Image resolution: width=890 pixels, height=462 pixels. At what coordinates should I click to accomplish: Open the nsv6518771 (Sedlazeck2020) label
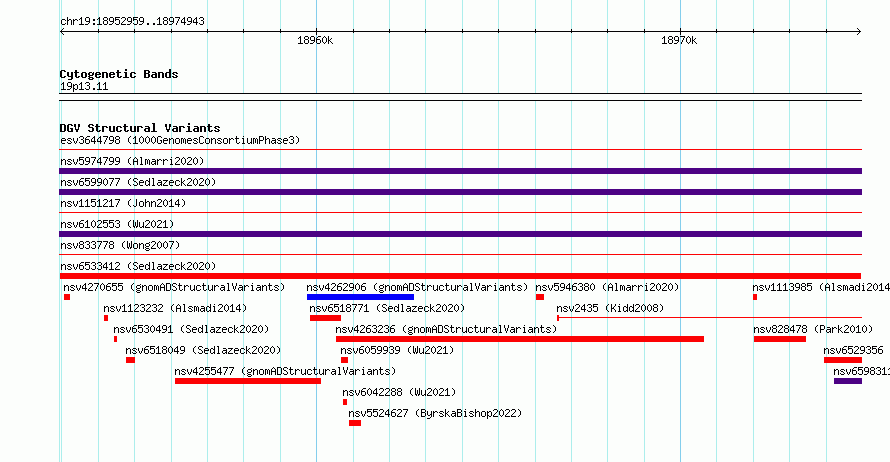point(387,308)
